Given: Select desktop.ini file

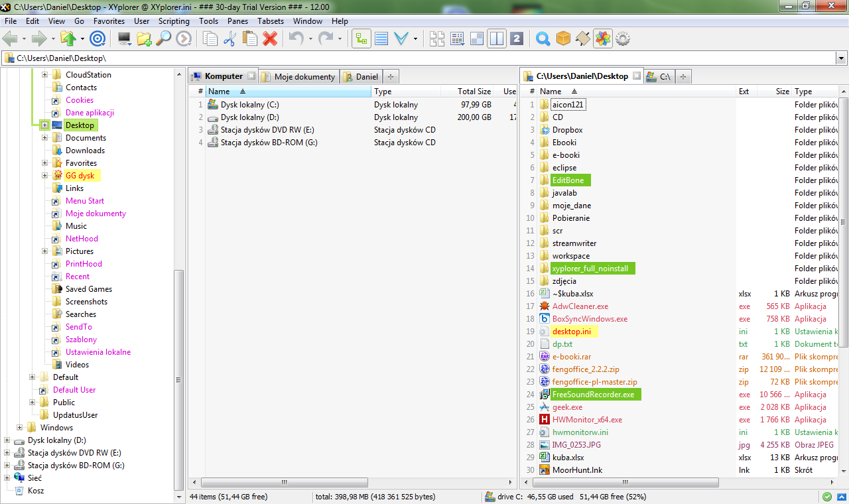Looking at the screenshot, I should tap(572, 332).
